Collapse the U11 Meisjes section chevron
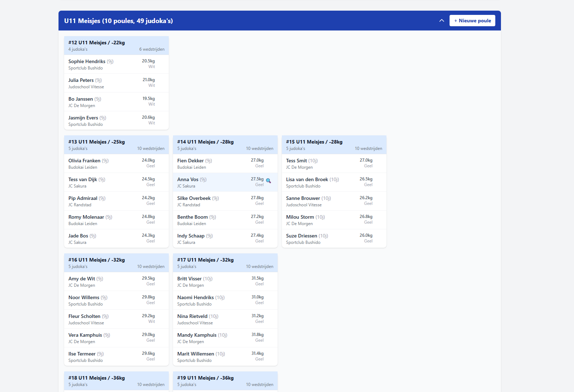 (x=441, y=21)
